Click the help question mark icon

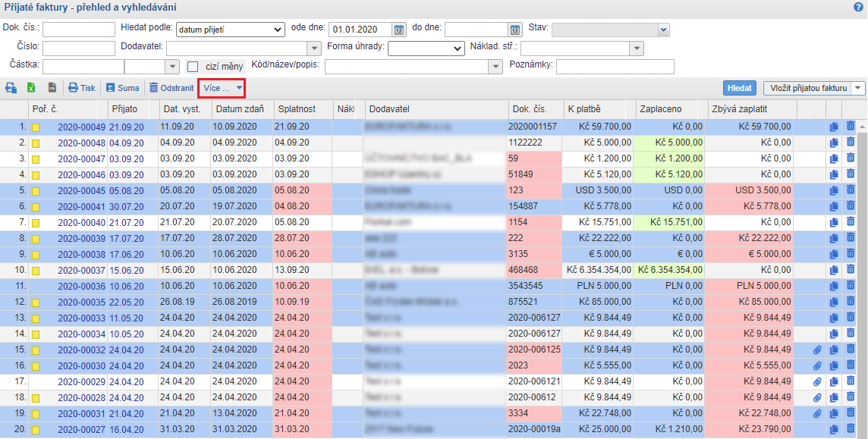(858, 7)
